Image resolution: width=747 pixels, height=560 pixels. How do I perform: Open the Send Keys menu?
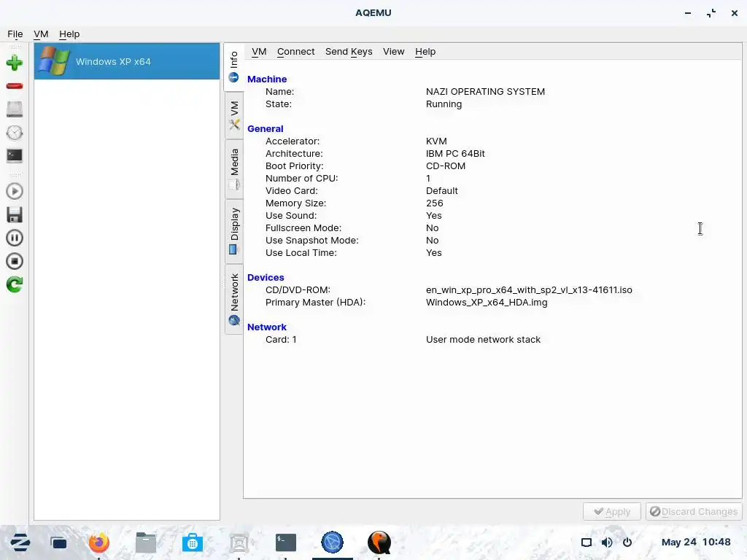(x=349, y=52)
